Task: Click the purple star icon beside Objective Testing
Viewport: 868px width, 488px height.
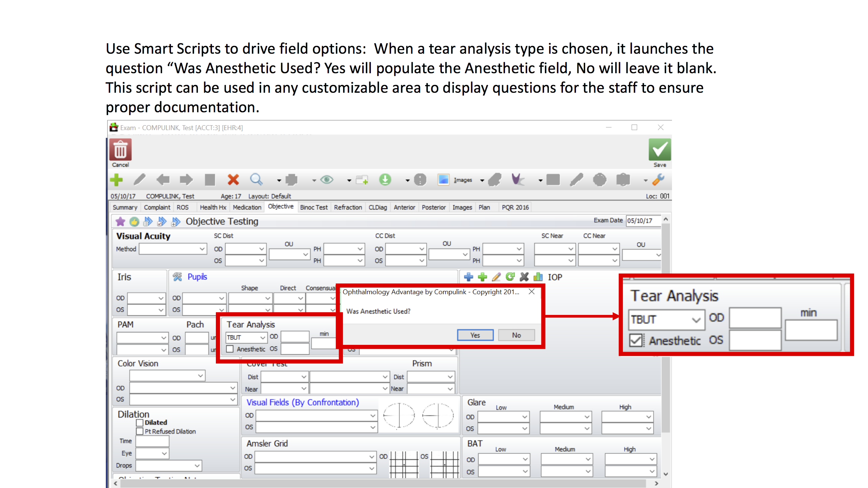Action: (120, 221)
